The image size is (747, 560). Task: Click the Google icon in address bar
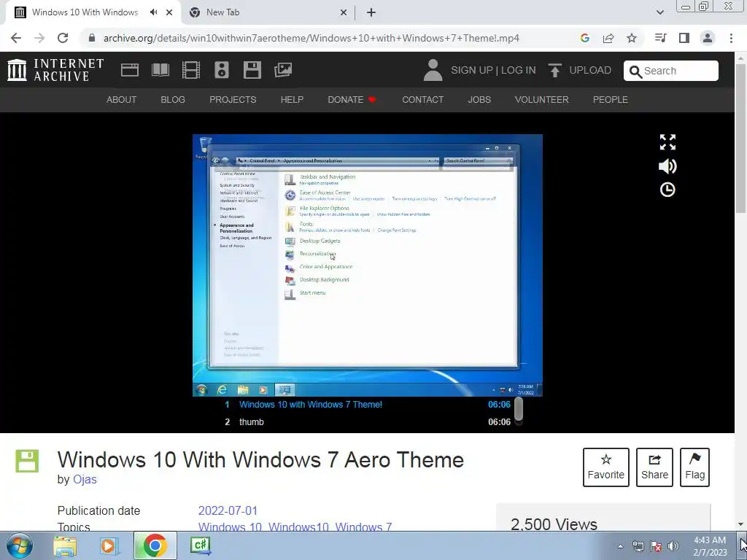tap(585, 38)
